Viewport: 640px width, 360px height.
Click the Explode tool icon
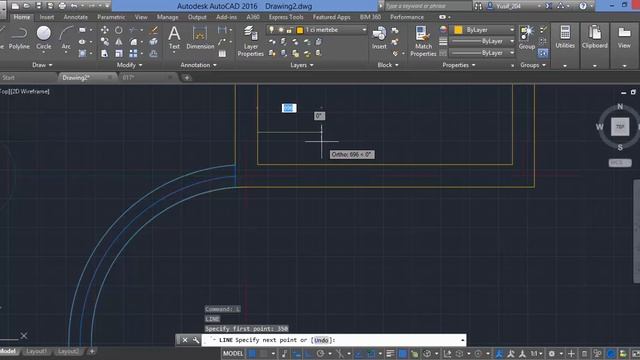point(153,42)
